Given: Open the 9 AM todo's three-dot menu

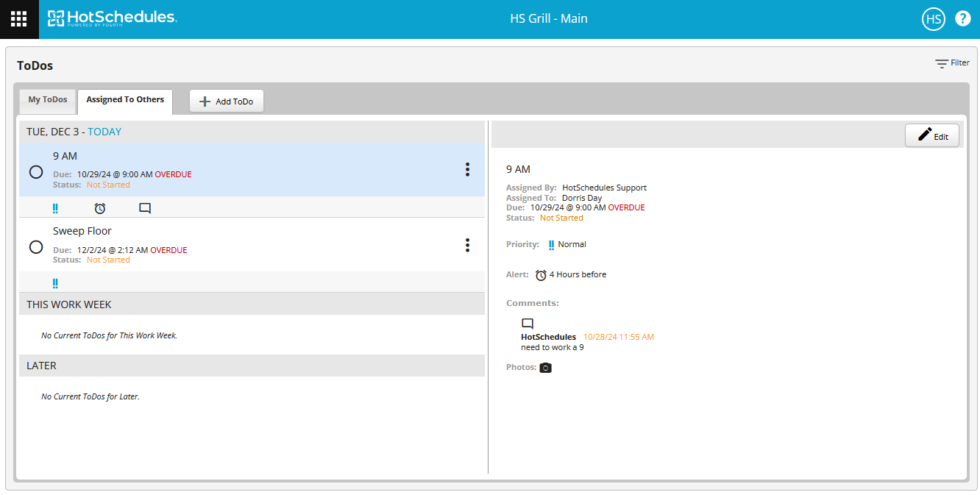Looking at the screenshot, I should click(467, 170).
